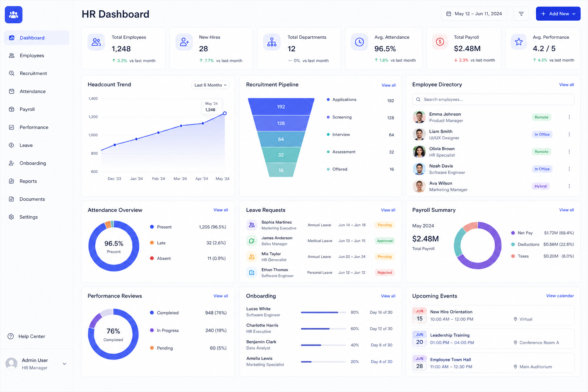Viewport: 588px width, 392px height.
Task: Expand the Add New button chevron
Action: 574,14
